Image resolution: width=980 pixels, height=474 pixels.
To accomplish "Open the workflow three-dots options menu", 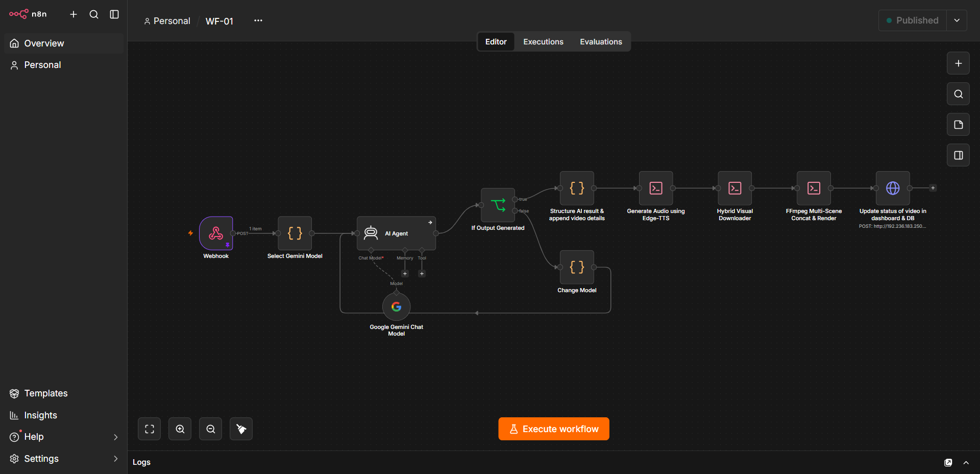I will click(258, 20).
